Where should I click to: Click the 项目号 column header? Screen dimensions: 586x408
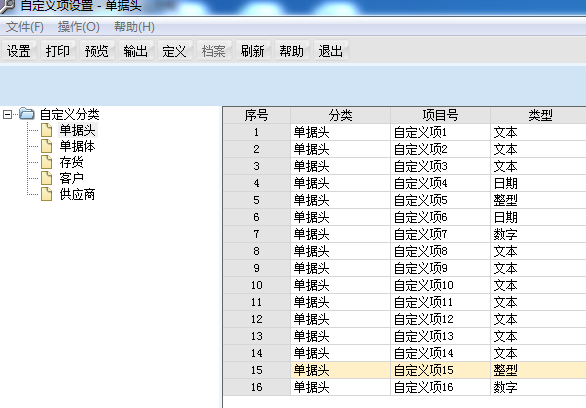point(440,115)
